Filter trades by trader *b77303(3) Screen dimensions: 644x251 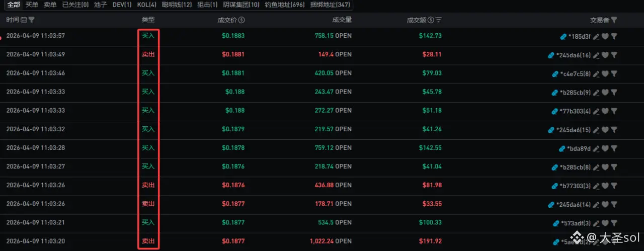[614, 186]
